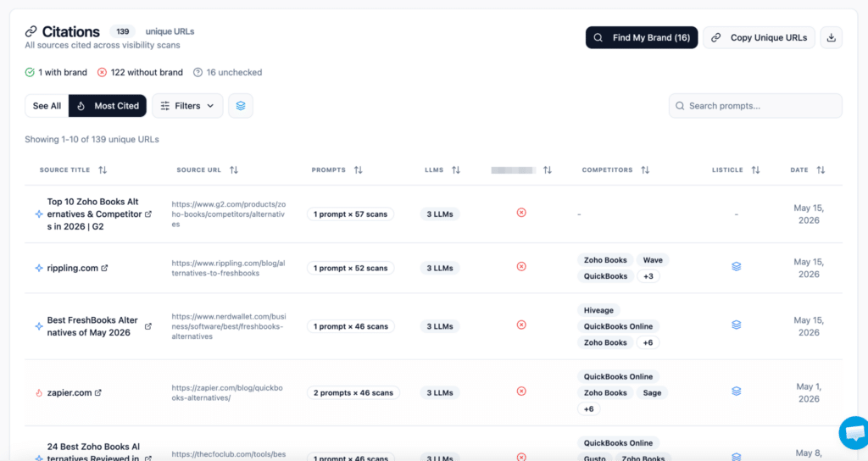Open external link for Top 10 Zoho Books Alternatives
The width and height of the screenshot is (868, 461).
[x=148, y=214]
